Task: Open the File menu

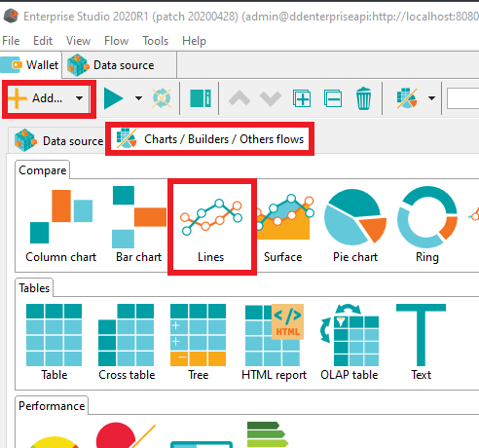Action: coord(11,41)
